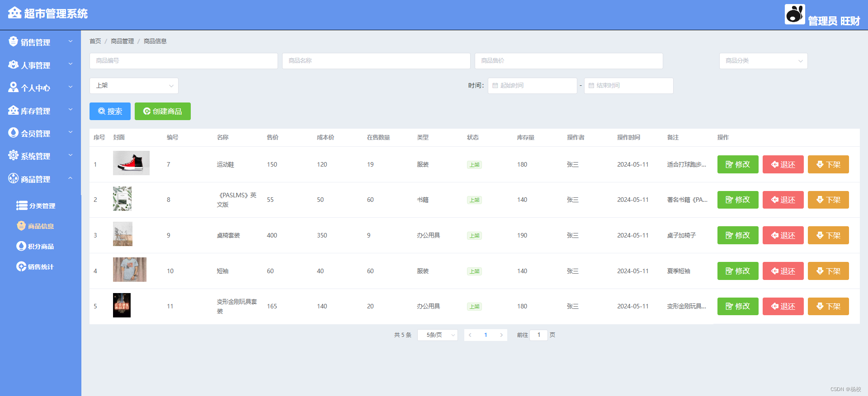
Task: Click the 人事管理 people icon
Action: coord(13,65)
